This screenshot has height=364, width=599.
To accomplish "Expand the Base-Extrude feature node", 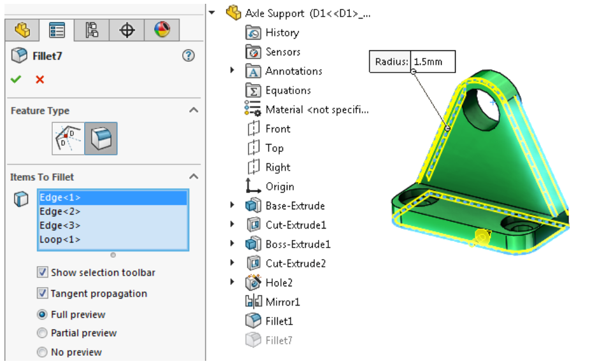I will tap(233, 206).
